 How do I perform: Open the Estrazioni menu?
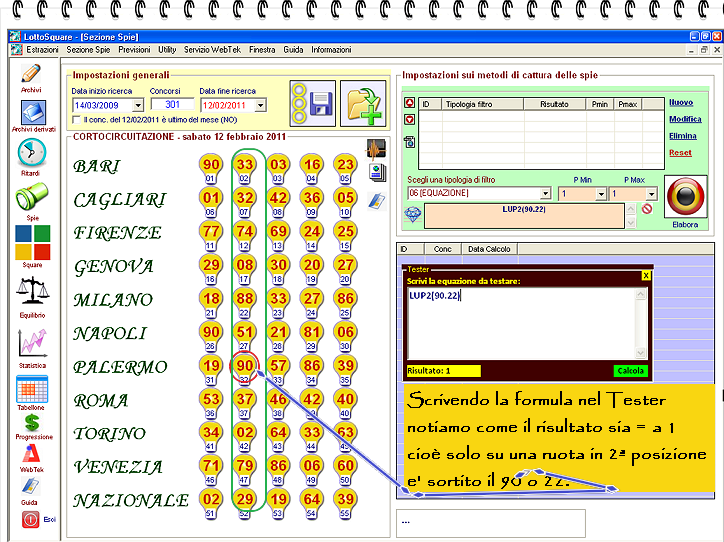tap(42, 50)
